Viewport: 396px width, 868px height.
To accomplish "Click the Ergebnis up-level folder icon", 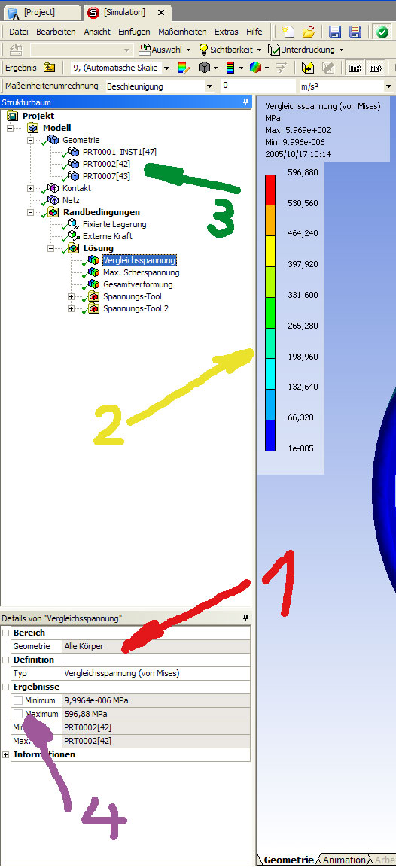I will (x=49, y=68).
